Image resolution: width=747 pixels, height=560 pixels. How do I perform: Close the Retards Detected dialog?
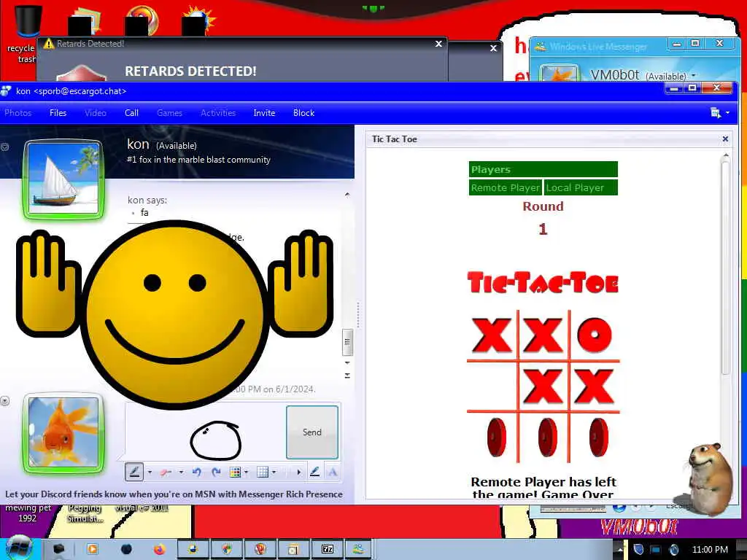(438, 44)
